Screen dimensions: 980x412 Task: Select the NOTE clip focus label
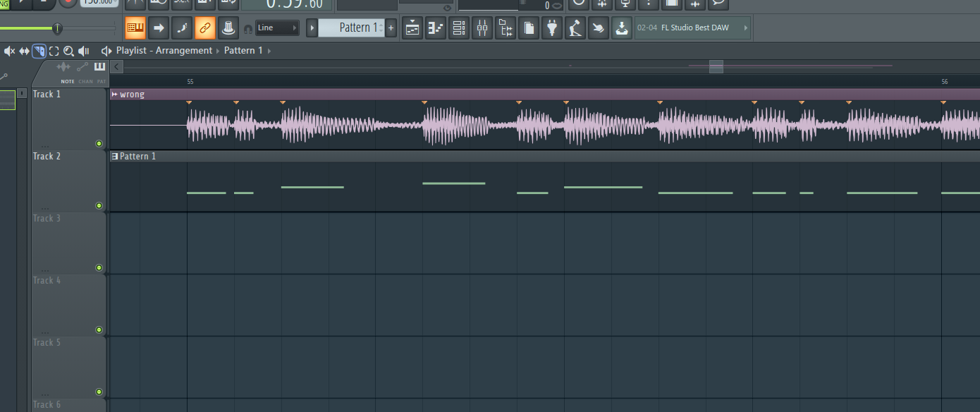click(68, 82)
